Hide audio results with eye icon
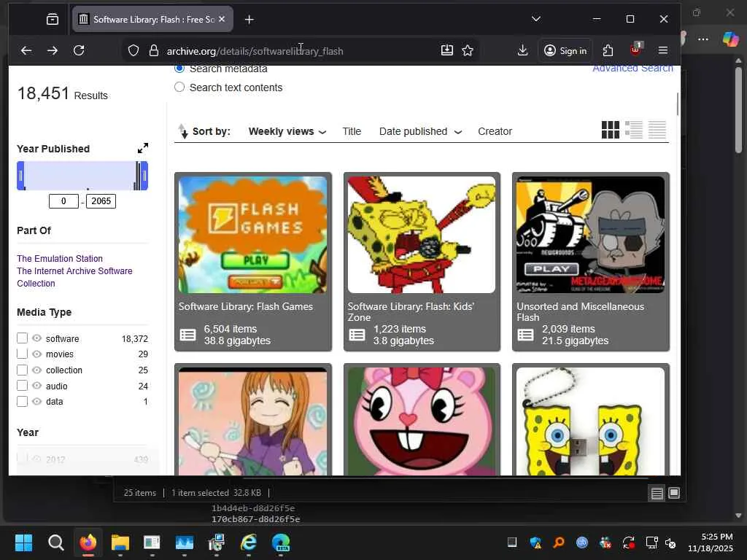Image resolution: width=747 pixels, height=560 pixels. click(x=36, y=386)
